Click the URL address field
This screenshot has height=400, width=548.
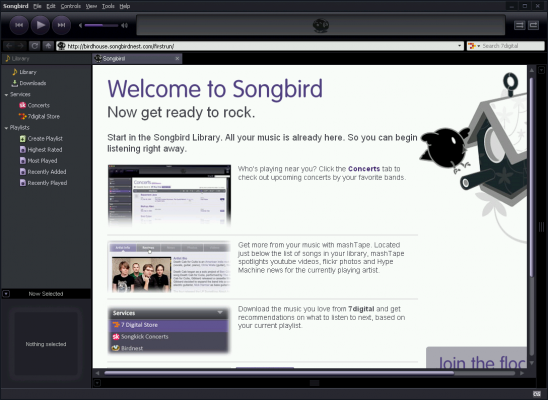pos(260,46)
